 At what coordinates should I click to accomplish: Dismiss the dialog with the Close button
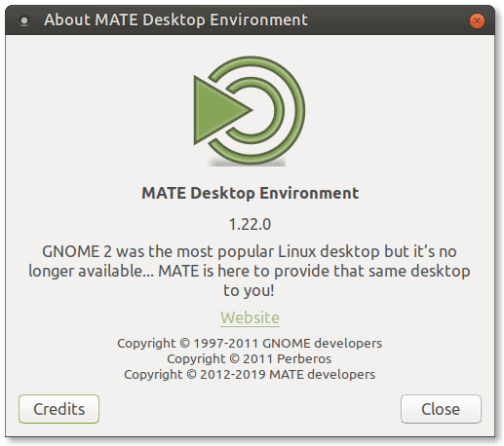(441, 409)
